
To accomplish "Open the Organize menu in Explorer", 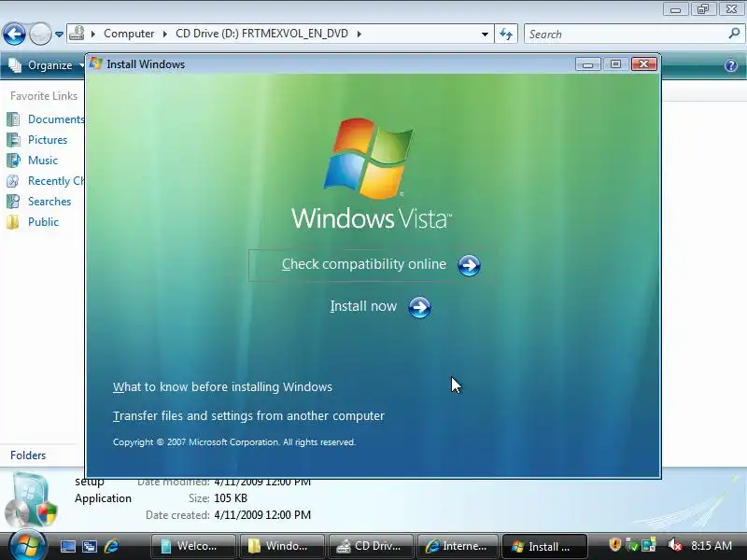I will pos(45,65).
